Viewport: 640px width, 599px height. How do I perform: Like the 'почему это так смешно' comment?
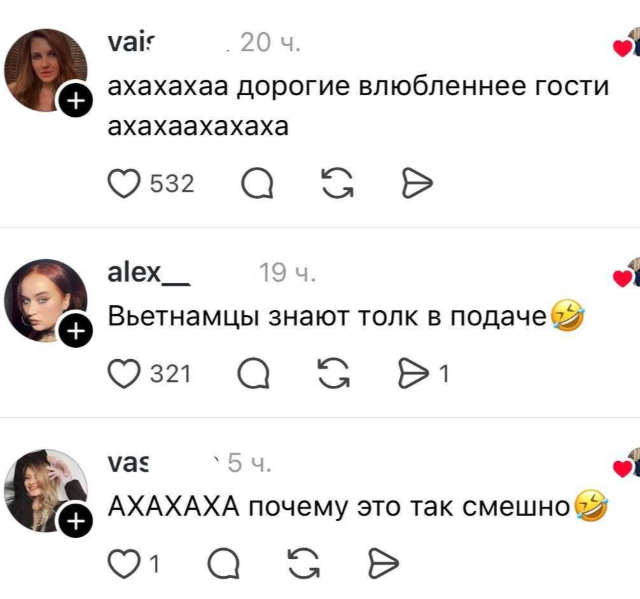(124, 564)
